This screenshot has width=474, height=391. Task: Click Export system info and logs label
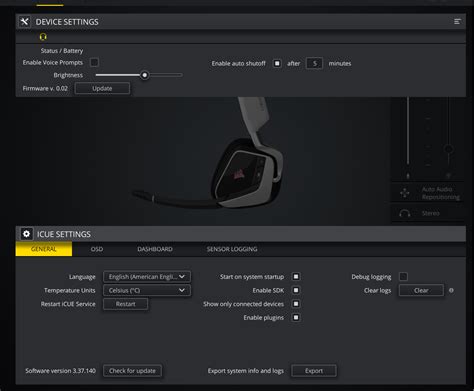coord(246,371)
